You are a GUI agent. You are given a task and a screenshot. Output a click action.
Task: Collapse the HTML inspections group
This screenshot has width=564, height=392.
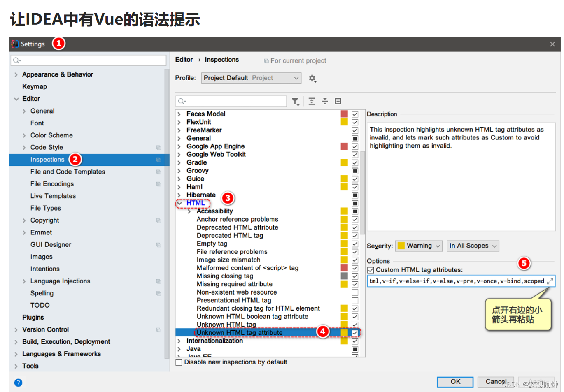(179, 203)
